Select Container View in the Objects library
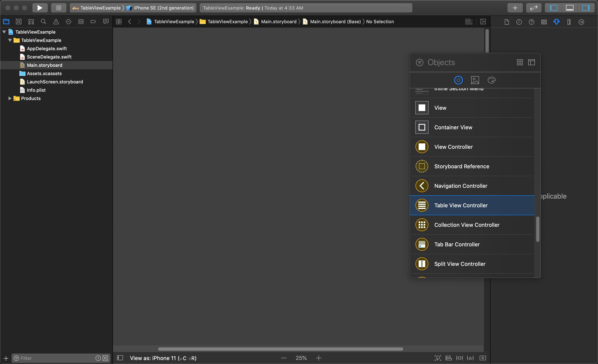This screenshot has width=598, height=364. coord(472,127)
